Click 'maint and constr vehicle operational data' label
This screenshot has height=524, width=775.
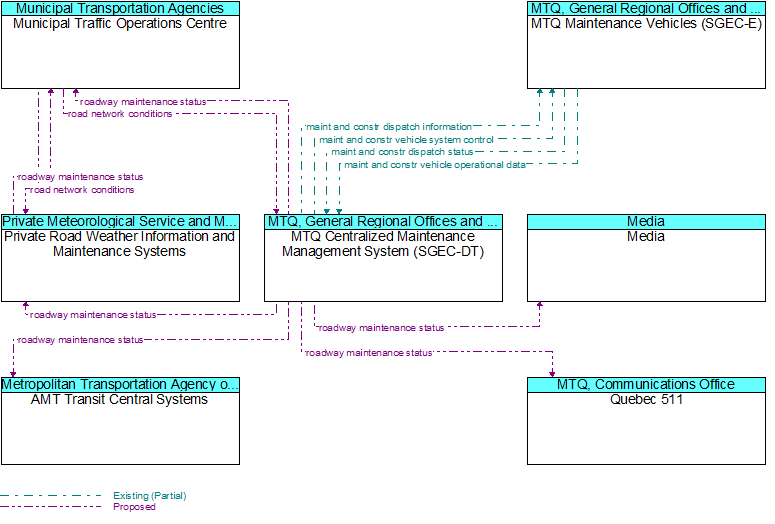435,165
